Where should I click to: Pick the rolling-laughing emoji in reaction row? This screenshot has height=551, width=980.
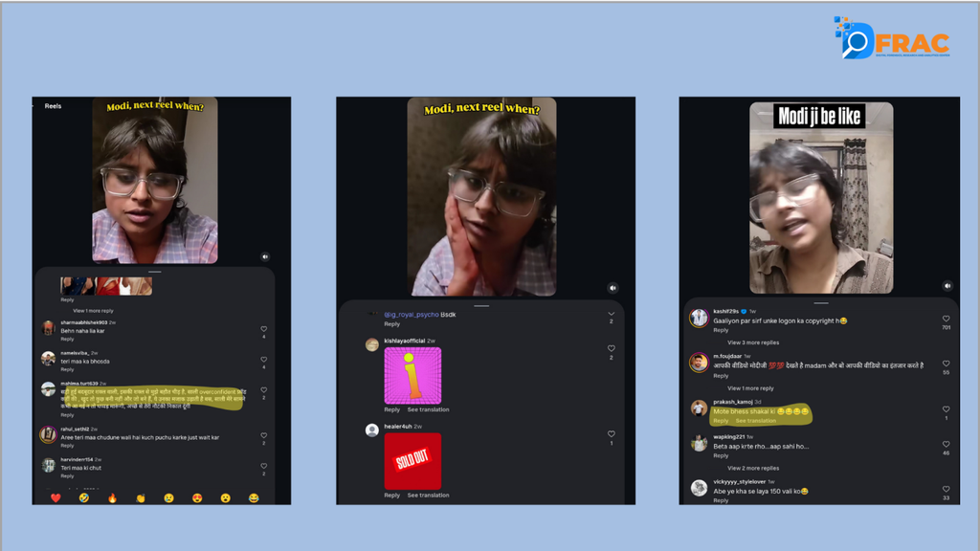(84, 497)
